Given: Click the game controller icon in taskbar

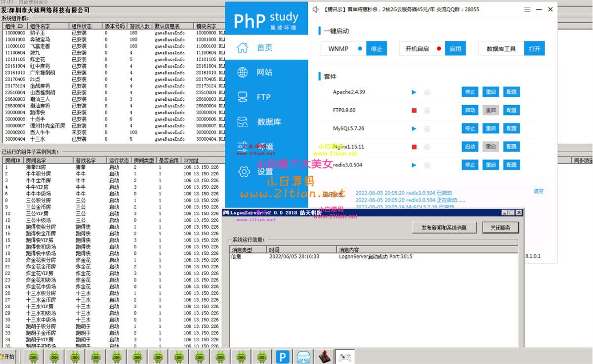Looking at the screenshot, I should (x=344, y=357).
